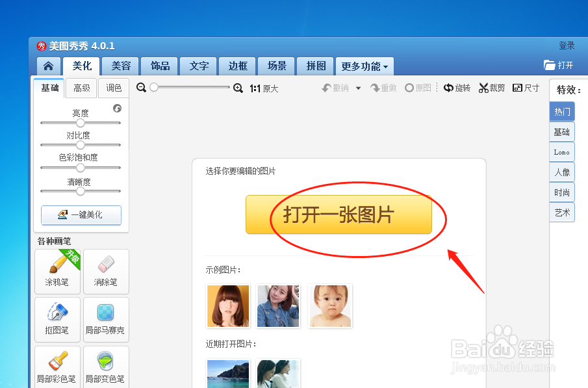Click the 登录 link
Screen dimensions: 588x388
tap(567, 45)
